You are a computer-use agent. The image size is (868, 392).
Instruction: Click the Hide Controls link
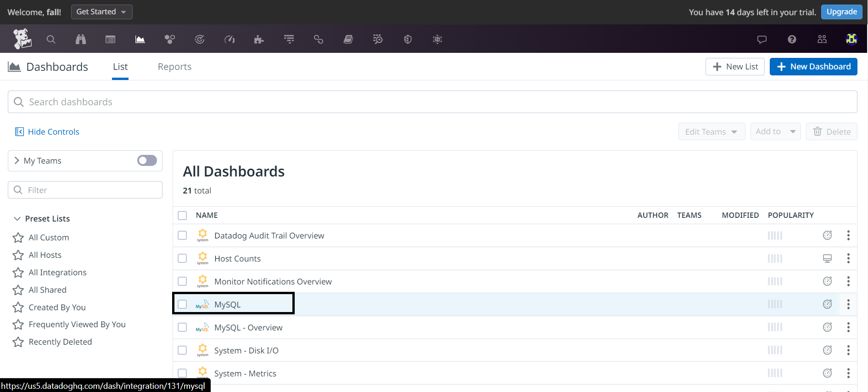[54, 132]
